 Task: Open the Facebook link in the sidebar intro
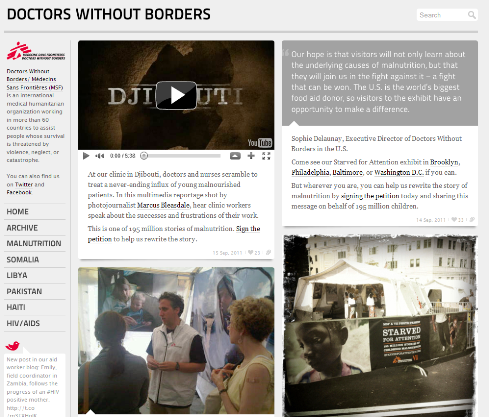(x=19, y=192)
